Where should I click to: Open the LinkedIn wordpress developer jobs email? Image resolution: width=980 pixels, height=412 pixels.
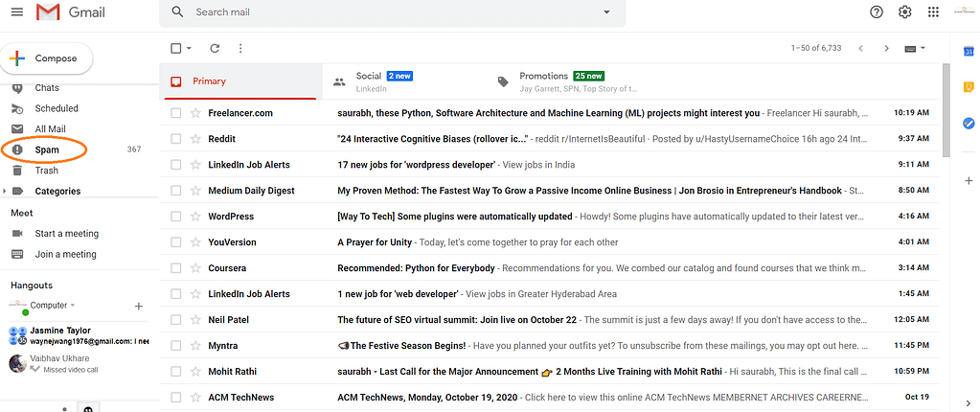click(x=551, y=165)
